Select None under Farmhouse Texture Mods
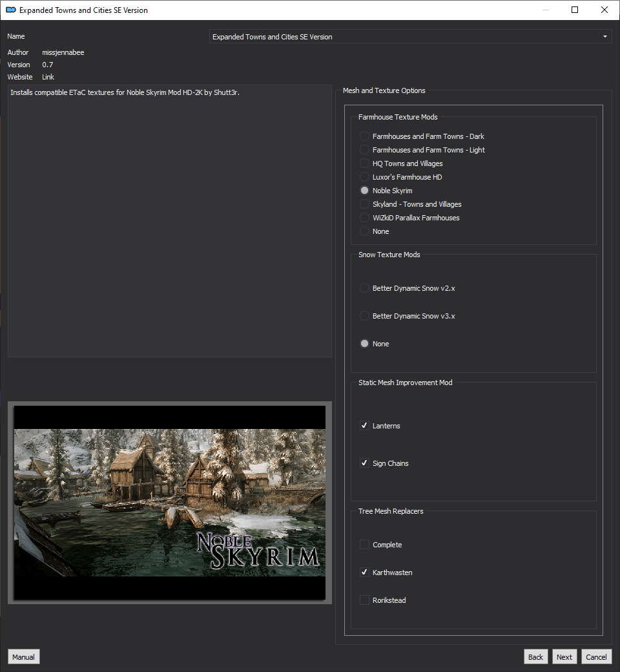Screen dimensions: 620x672 (364, 231)
